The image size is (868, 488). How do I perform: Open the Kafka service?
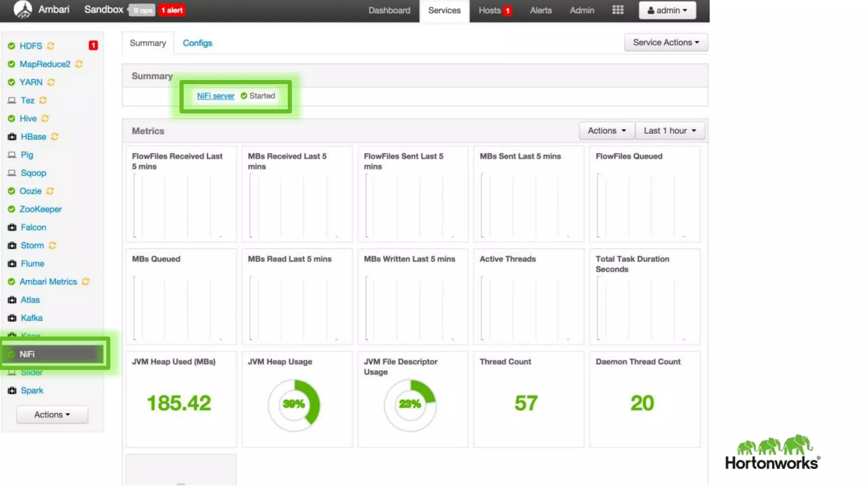(x=32, y=318)
